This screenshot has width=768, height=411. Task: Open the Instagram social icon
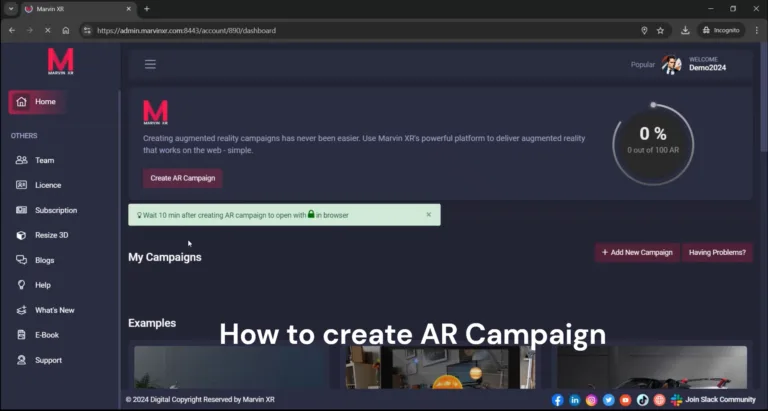pos(592,400)
